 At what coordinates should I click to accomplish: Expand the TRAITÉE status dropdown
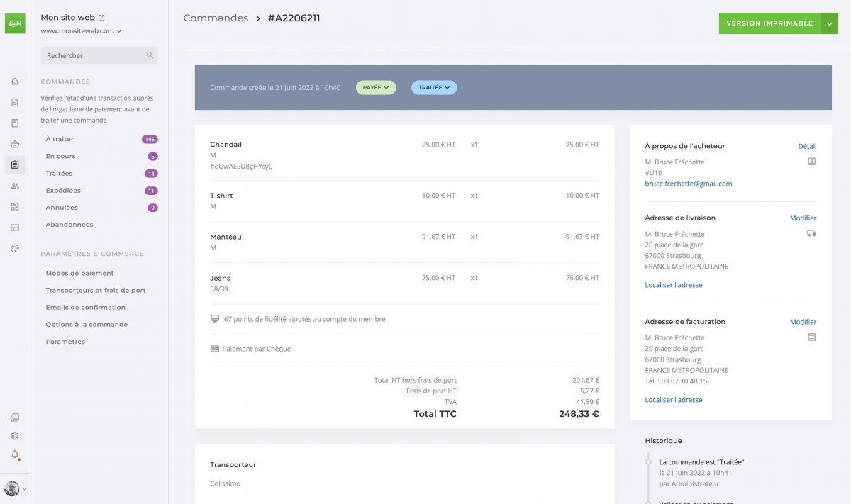(x=434, y=87)
